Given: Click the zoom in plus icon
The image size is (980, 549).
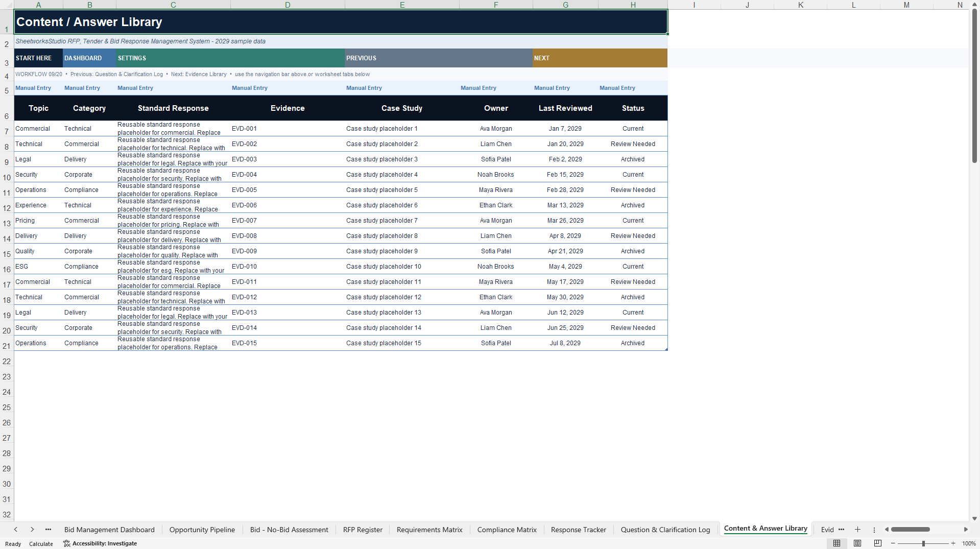Looking at the screenshot, I should pos(953,543).
